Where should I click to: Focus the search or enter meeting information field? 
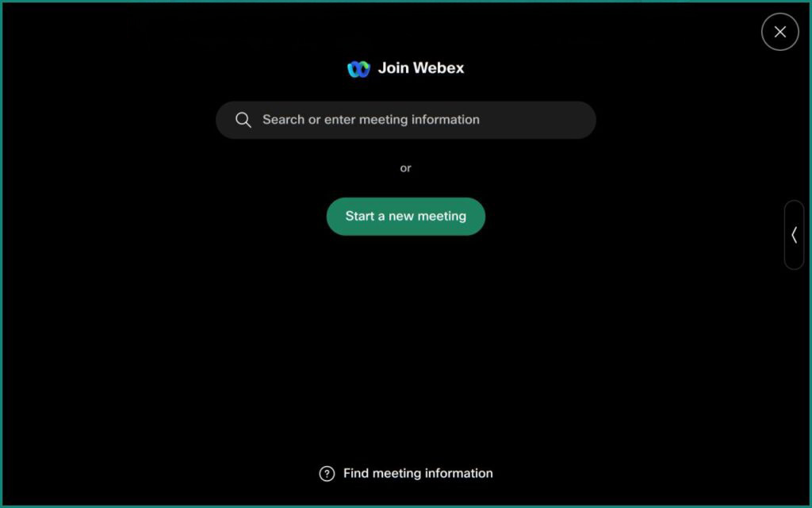pos(405,120)
